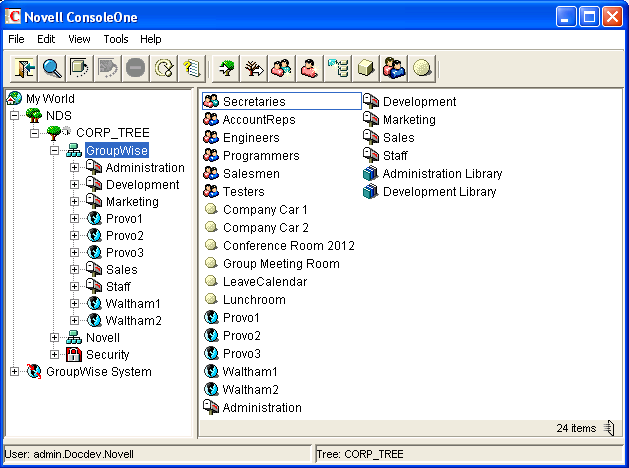Viewport: 629px width, 468px height.
Task: Select LeaveCalendar resource
Action: [265, 282]
